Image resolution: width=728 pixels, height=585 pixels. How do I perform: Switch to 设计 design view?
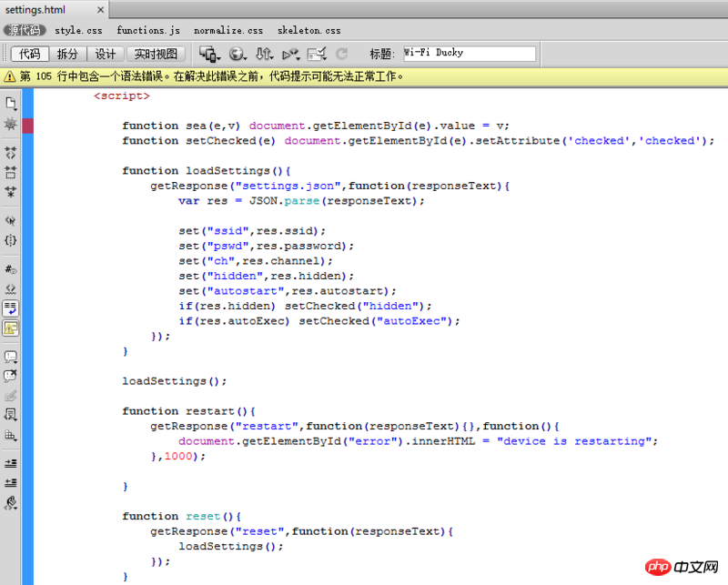(x=106, y=54)
